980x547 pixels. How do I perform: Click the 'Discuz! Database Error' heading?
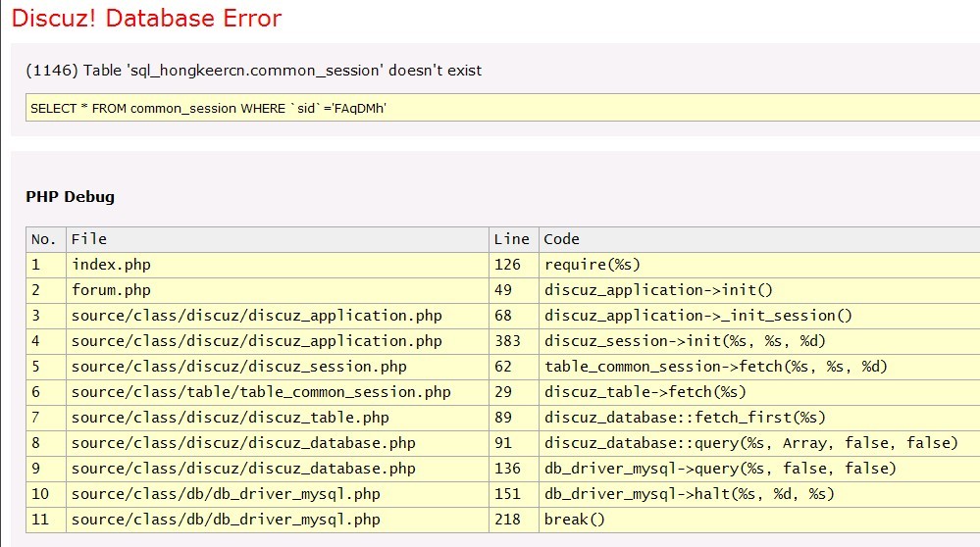pyautogui.click(x=146, y=18)
